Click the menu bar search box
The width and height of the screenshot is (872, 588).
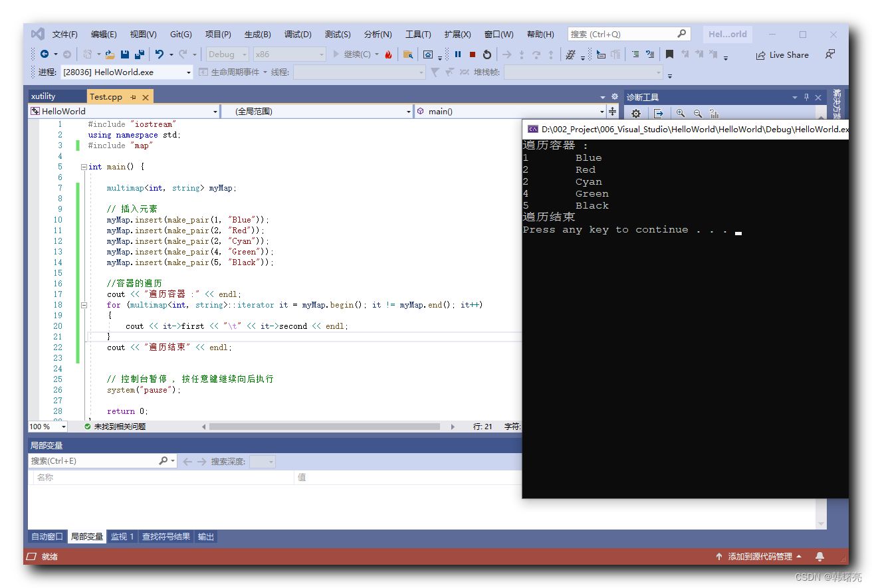(x=629, y=34)
